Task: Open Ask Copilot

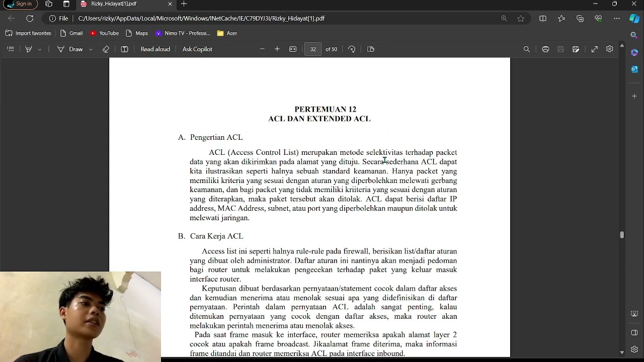Action: pyautogui.click(x=197, y=49)
